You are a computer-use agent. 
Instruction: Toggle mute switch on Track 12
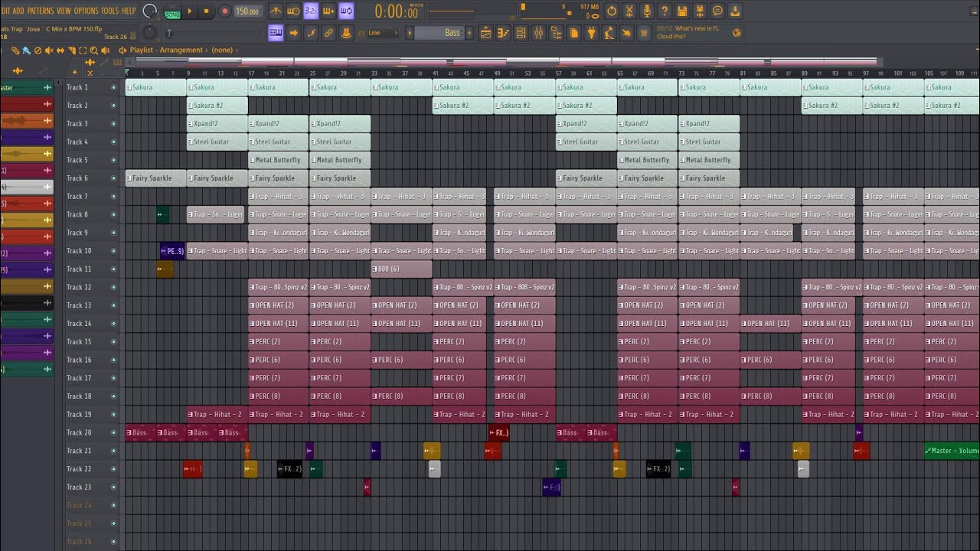(114, 287)
